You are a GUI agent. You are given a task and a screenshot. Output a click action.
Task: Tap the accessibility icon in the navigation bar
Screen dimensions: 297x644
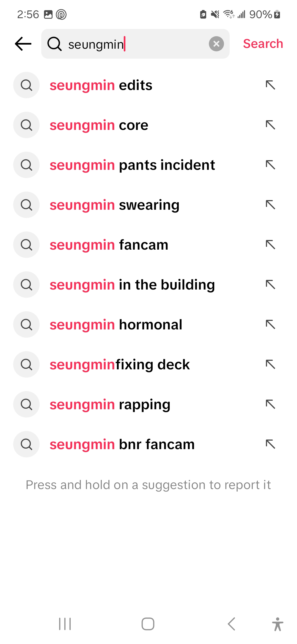277,624
